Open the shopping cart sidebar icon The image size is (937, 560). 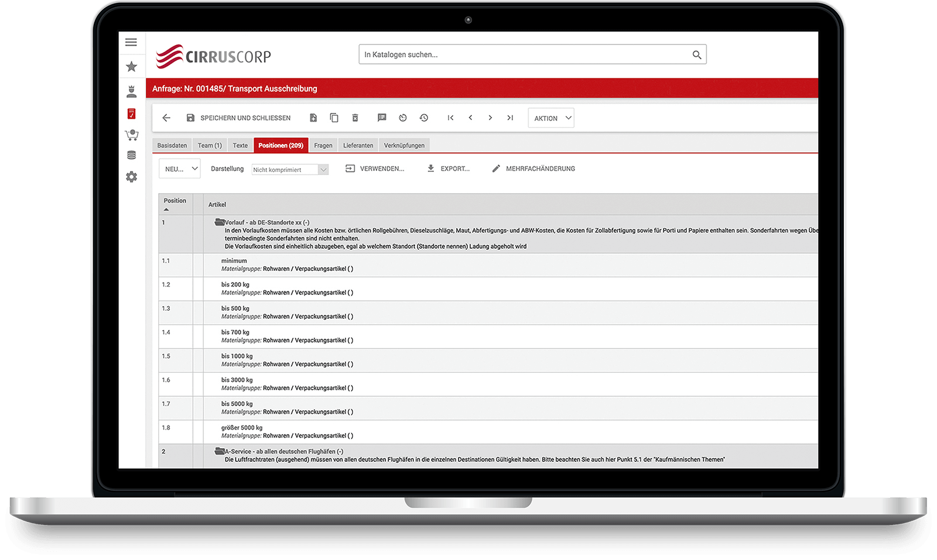pos(131,135)
